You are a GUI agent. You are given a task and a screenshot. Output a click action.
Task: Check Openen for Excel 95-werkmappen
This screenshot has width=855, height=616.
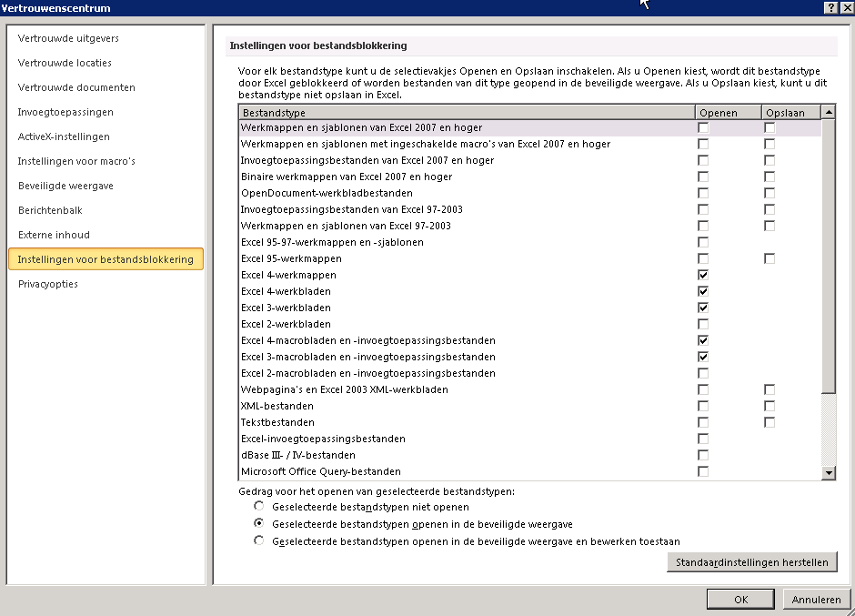point(703,258)
